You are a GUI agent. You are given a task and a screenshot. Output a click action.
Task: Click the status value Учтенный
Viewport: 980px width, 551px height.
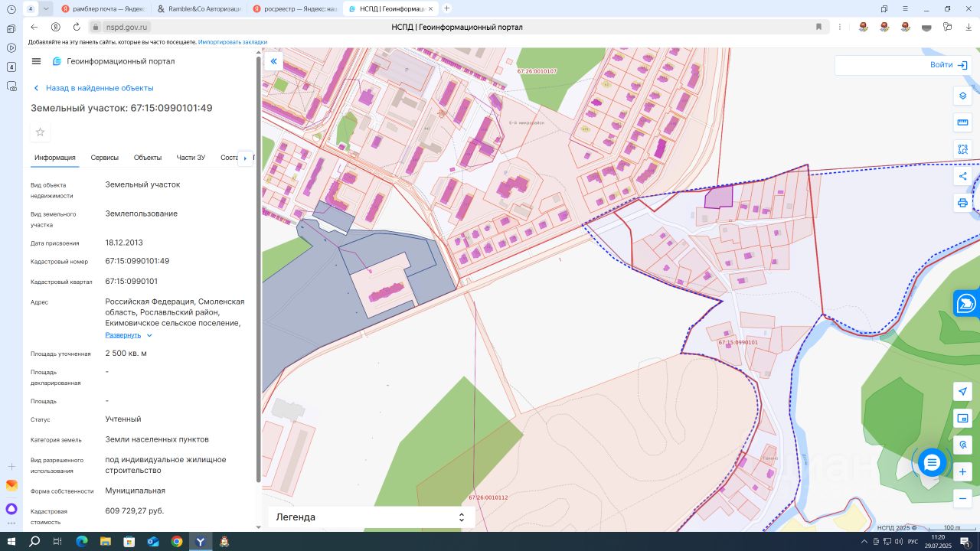(x=123, y=419)
